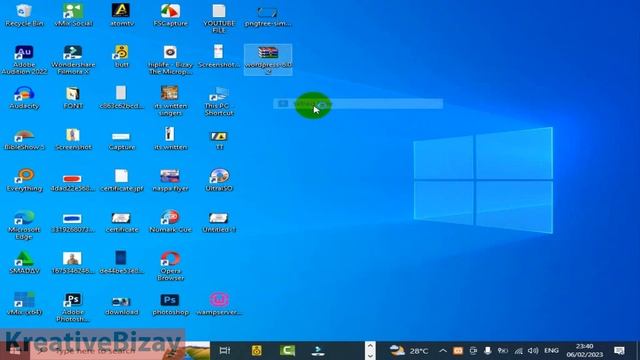Select the Screenshot file near the wordpress archive
Viewport: 640px width, 360px height.
(219, 56)
